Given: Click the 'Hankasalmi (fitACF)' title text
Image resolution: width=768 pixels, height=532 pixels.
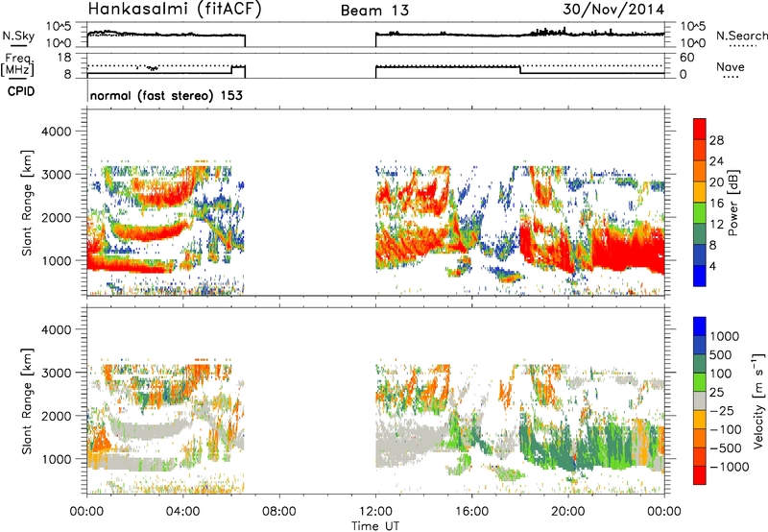Looking at the screenshot, I should tap(175, 10).
